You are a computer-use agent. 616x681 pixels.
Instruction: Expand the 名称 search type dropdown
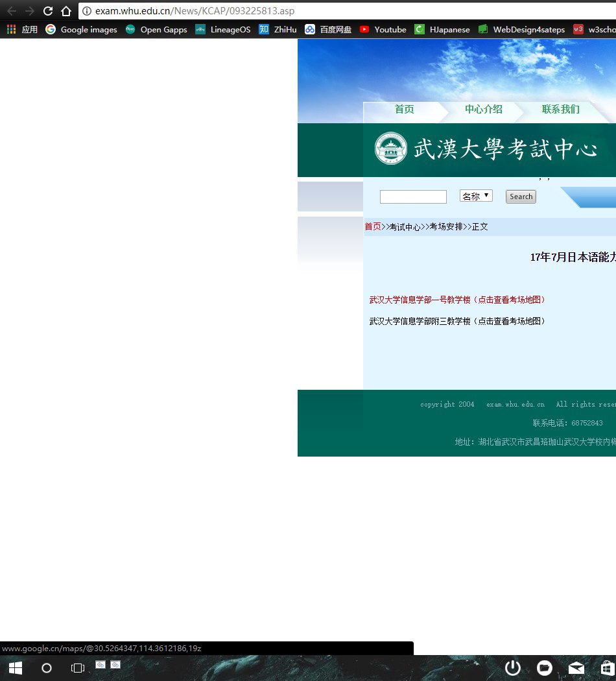(476, 196)
